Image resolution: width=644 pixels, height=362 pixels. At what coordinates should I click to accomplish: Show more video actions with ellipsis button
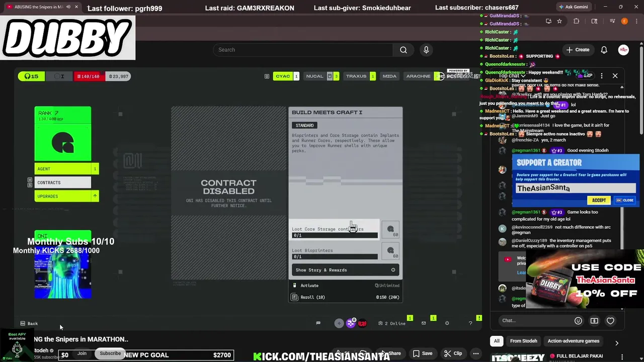point(475,353)
